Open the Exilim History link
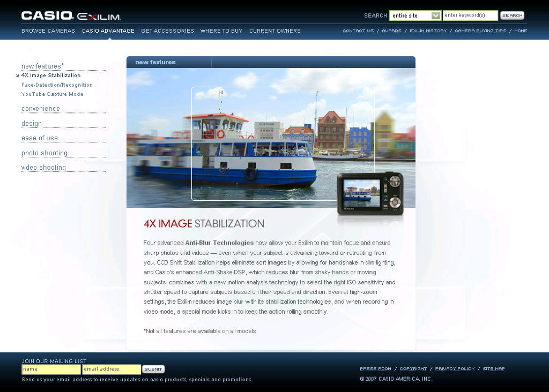This screenshot has width=549, height=392. click(428, 31)
